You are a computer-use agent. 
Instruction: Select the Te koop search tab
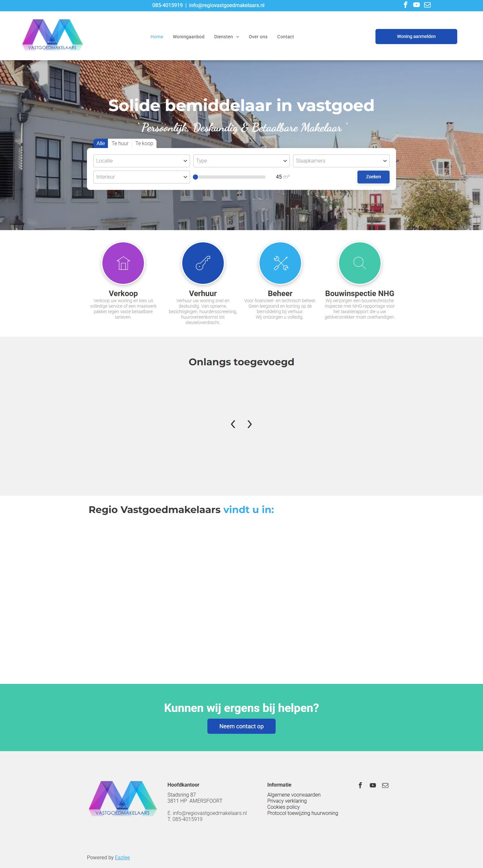(x=144, y=143)
